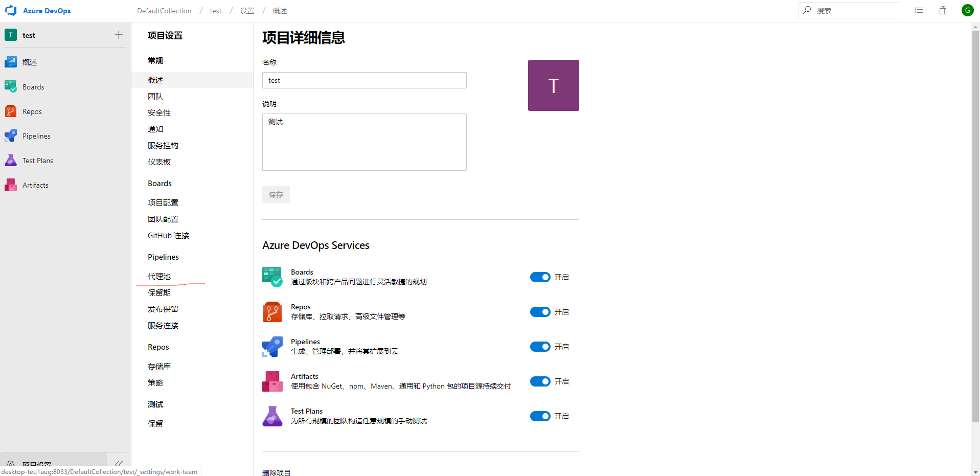Click the DefaultCollection breadcrumb link
The height and width of the screenshot is (476, 980).
164,11
